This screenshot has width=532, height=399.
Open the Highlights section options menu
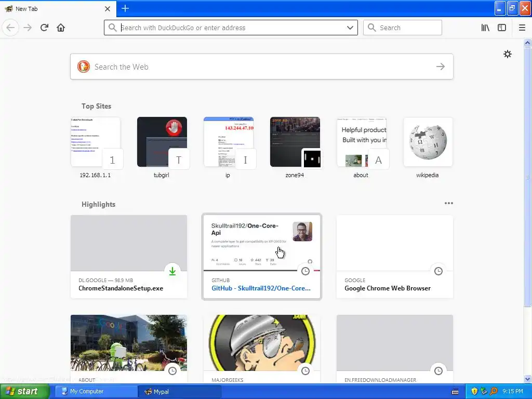pyautogui.click(x=448, y=203)
